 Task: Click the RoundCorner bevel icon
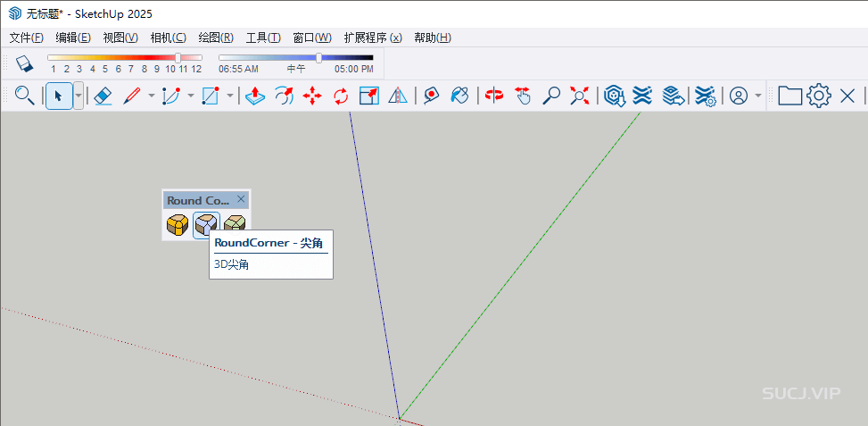click(235, 224)
